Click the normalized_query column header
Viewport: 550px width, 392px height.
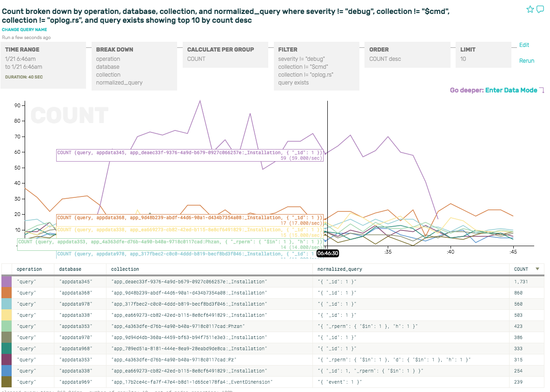(x=340, y=269)
